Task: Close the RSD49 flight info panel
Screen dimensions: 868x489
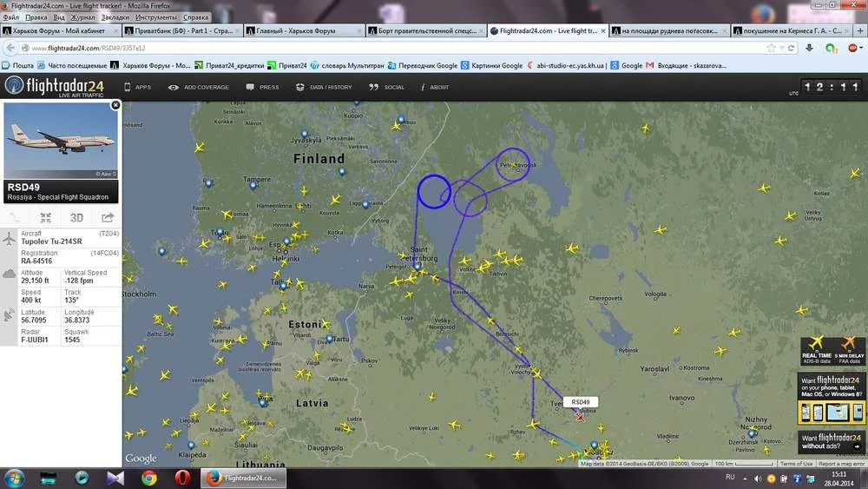Action: point(115,105)
